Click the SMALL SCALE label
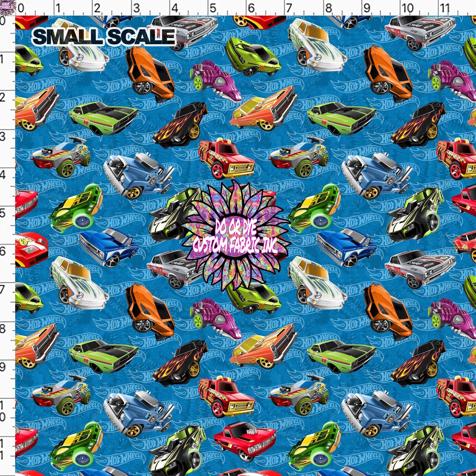This screenshot has height=476, width=476. pyautogui.click(x=104, y=36)
